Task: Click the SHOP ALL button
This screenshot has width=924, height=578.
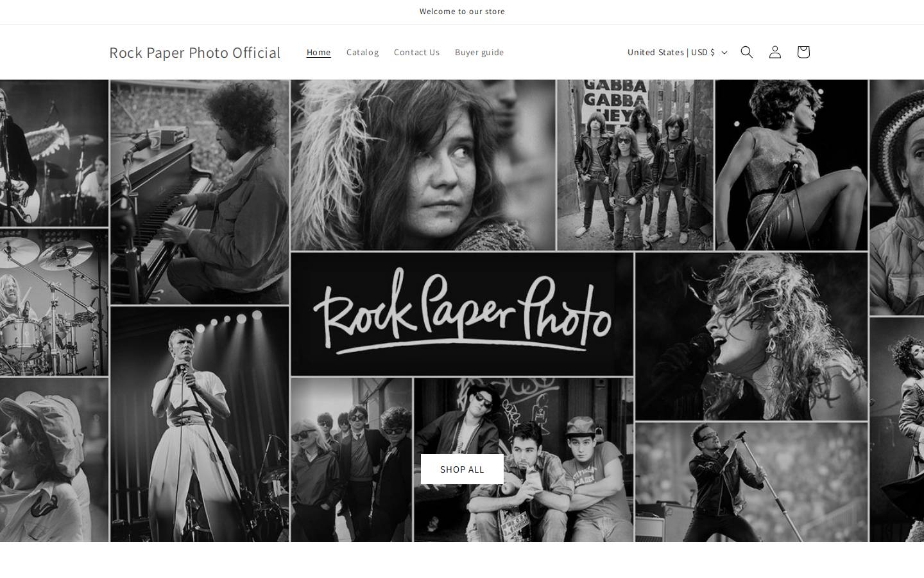Action: tap(462, 469)
